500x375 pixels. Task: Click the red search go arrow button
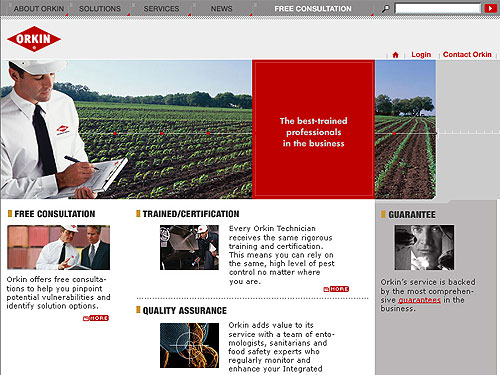click(490, 8)
